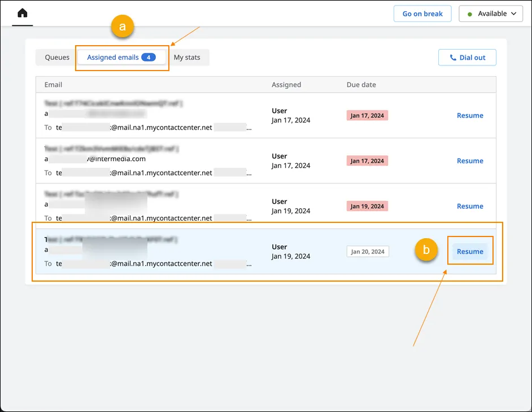Switch to the My stats tab
This screenshot has width=532, height=412.
(187, 58)
